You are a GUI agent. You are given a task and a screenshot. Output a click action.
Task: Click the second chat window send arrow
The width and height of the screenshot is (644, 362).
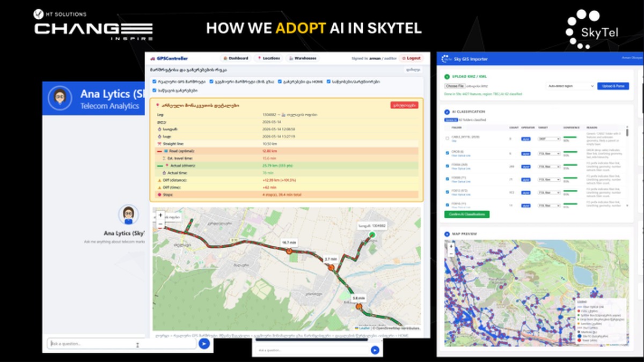(x=375, y=350)
